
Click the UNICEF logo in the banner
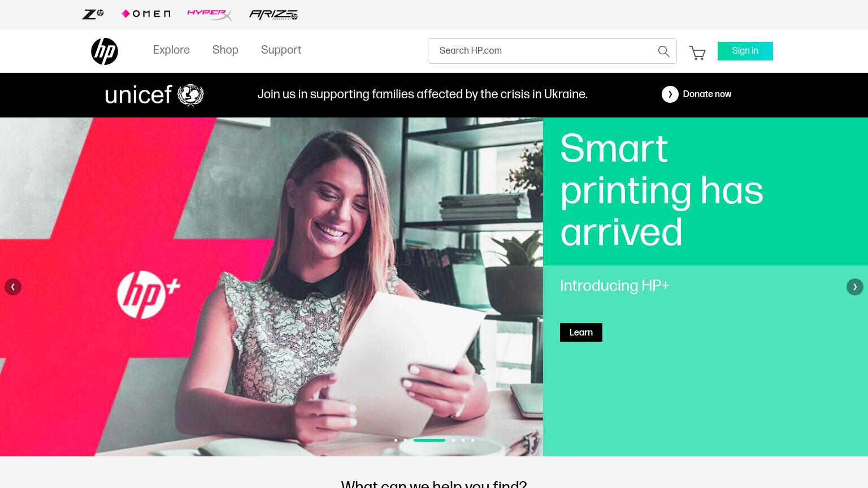[x=154, y=95]
